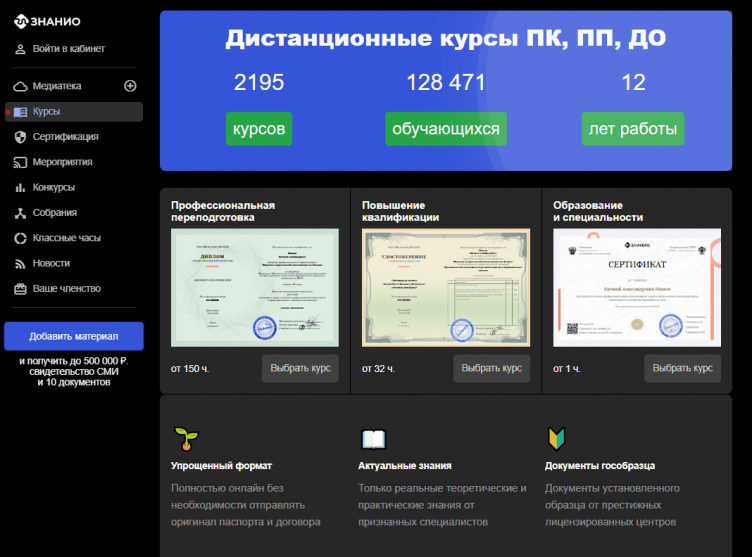Click the bar chart icon beside Конкурсы
Viewport: 752px width, 557px height.
tap(20, 188)
